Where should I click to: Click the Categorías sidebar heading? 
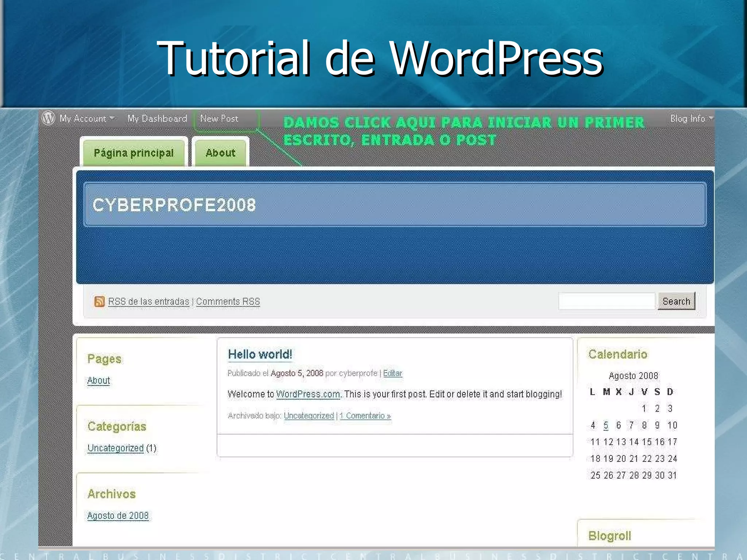[x=117, y=426]
